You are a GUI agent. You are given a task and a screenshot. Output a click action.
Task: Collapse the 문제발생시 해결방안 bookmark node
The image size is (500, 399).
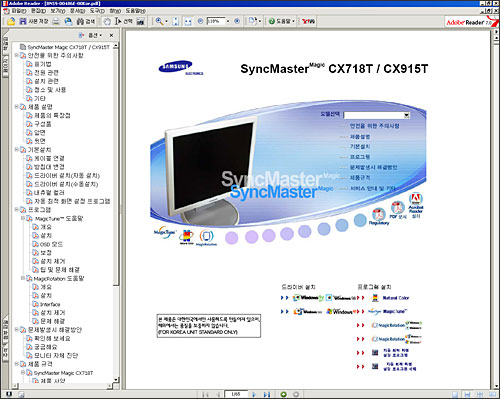pos(16,330)
